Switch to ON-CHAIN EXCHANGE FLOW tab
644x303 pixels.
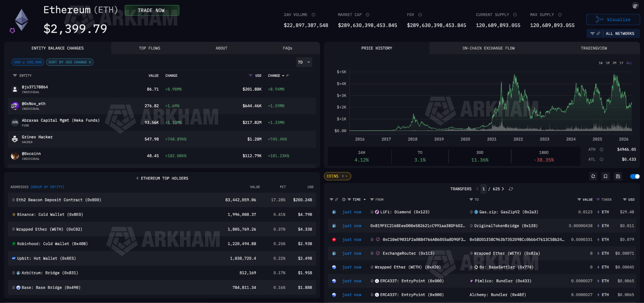point(488,48)
